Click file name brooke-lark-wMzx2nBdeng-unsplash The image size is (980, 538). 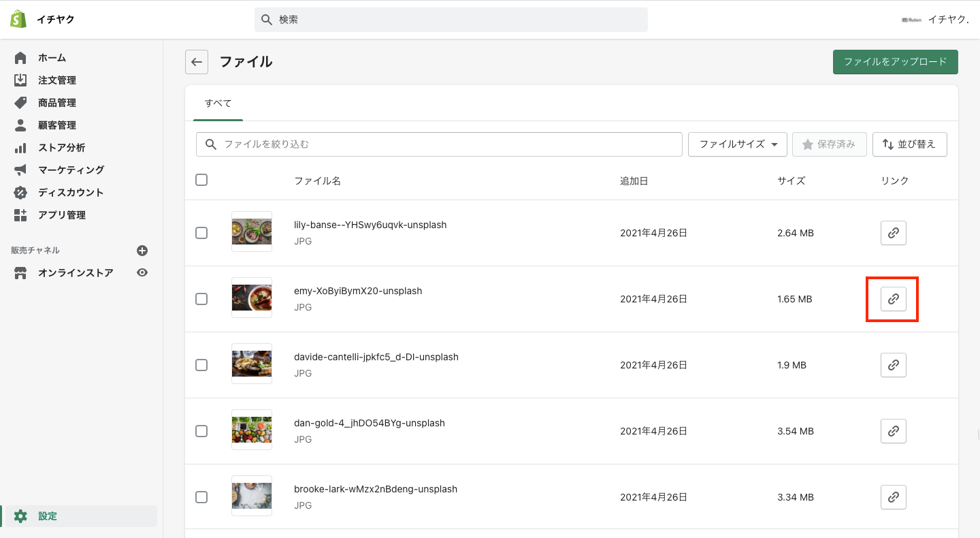[x=376, y=489]
